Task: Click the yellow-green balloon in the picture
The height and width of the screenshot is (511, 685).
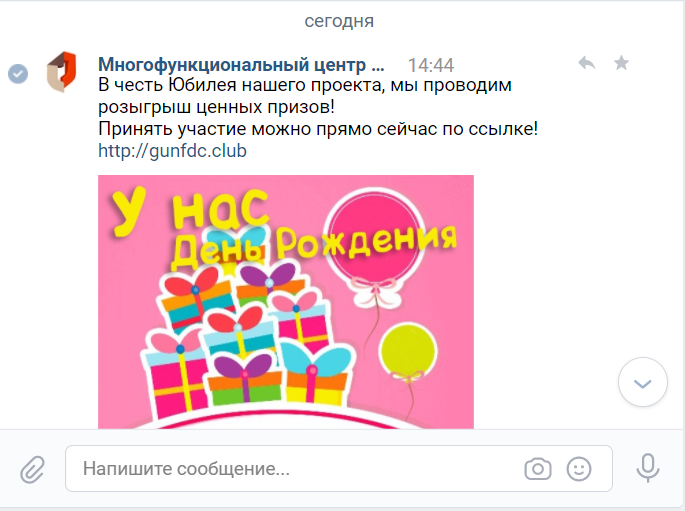Action: tap(408, 352)
